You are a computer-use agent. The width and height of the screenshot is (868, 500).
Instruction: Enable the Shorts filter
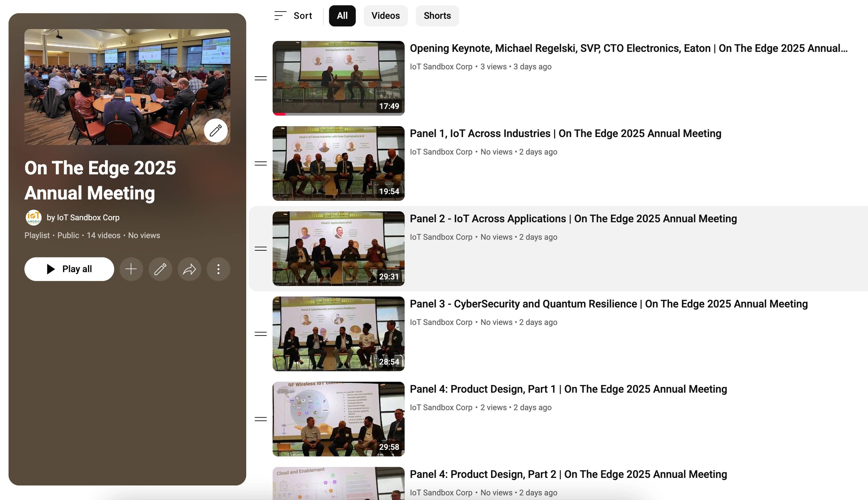click(437, 15)
